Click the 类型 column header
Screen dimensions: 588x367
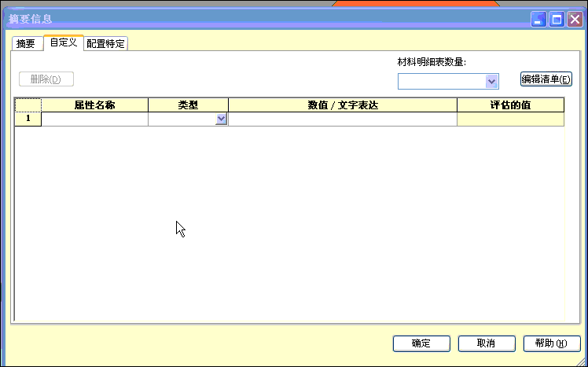(x=188, y=105)
